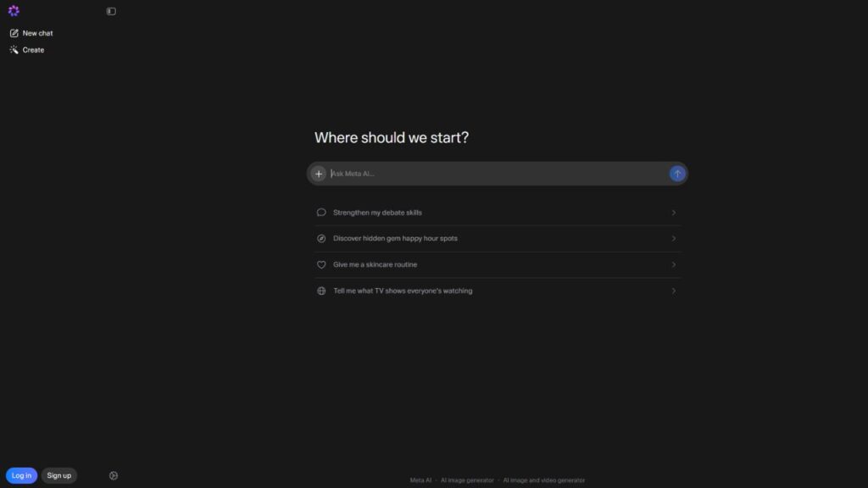Open AI image and video generator link

point(543,480)
